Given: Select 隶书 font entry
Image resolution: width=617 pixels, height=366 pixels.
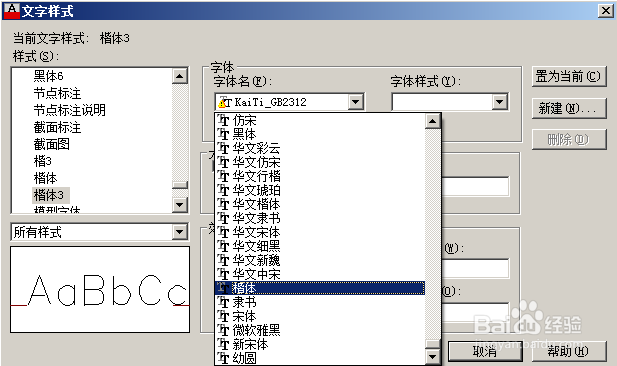Looking at the screenshot, I should [320, 302].
